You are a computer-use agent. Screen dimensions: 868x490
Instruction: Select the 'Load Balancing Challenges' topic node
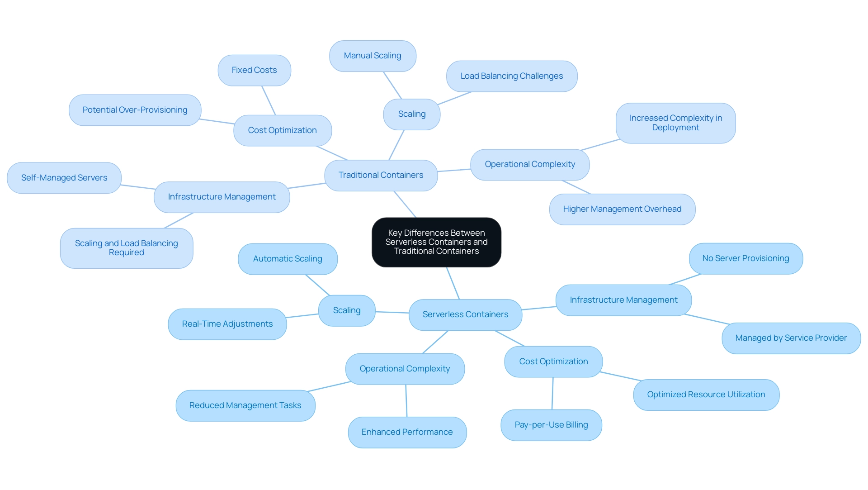tap(509, 75)
